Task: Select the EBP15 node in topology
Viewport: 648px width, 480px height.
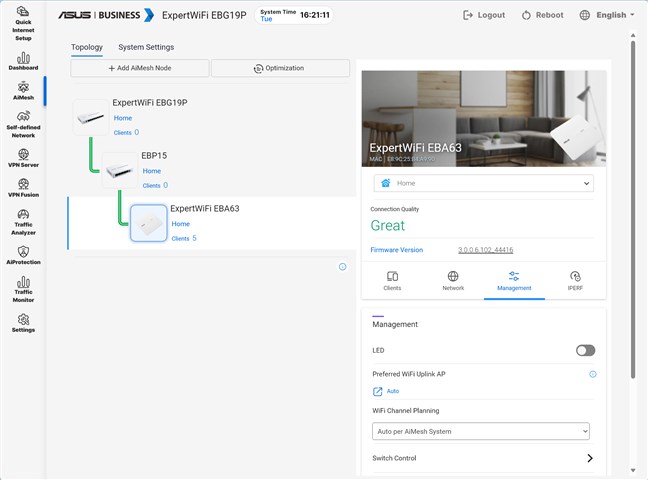Action: [x=121, y=170]
